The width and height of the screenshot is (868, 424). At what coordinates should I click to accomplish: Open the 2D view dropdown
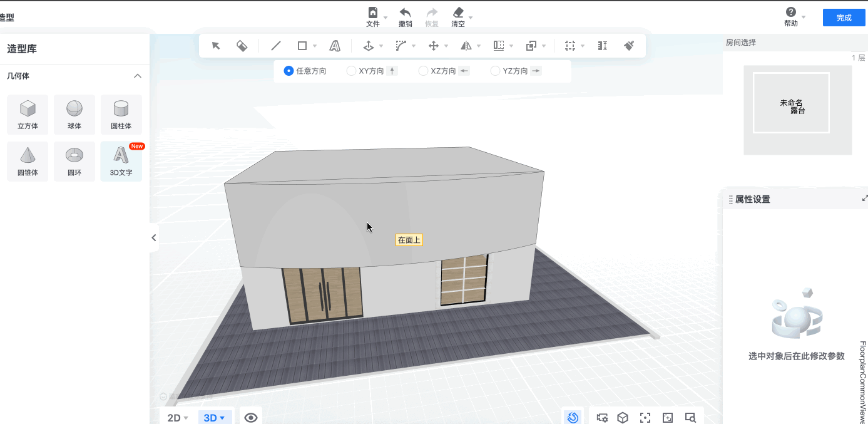click(178, 418)
